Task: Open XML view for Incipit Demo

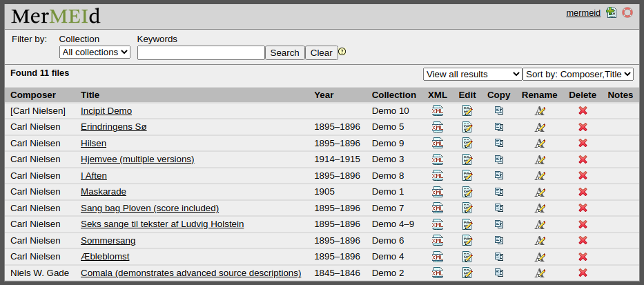Action: pyautogui.click(x=437, y=110)
